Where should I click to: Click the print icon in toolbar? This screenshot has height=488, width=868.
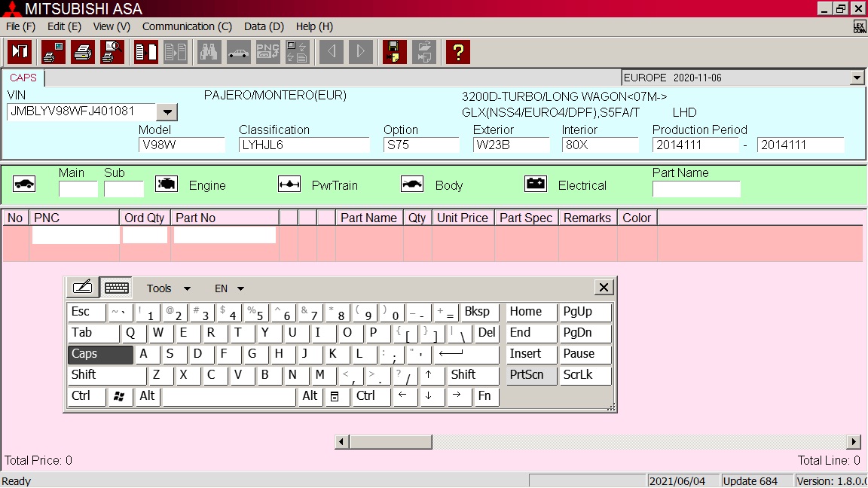pyautogui.click(x=83, y=52)
